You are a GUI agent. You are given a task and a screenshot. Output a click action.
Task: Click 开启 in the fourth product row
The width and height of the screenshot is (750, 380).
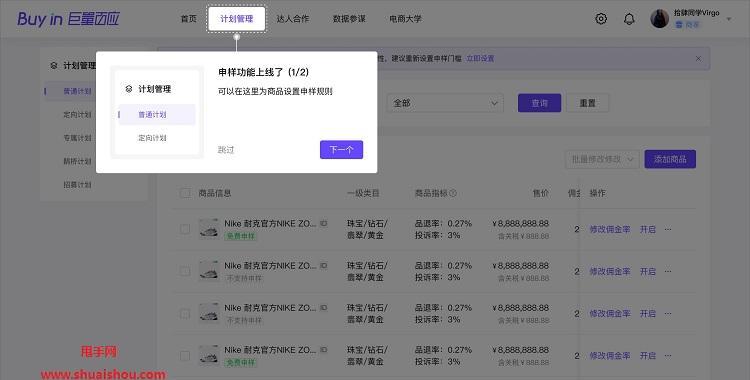(x=648, y=356)
